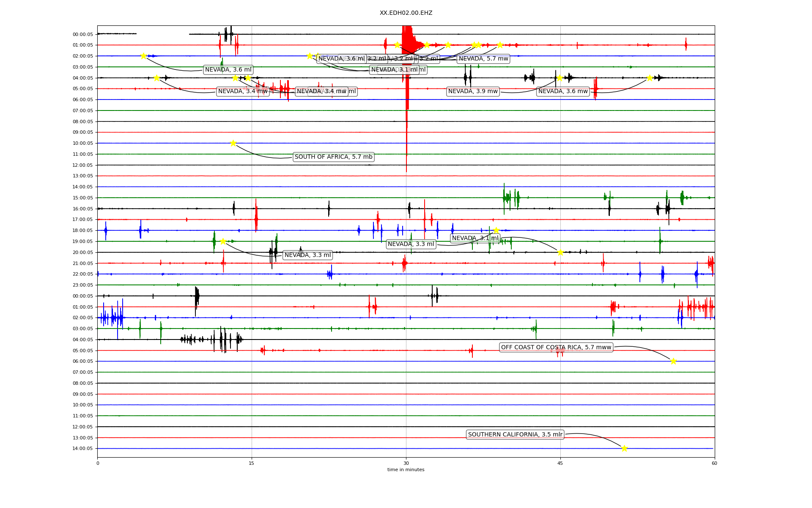Click the plot title XX.EDH02.00.EHZ
The image size is (812, 508).
(406, 13)
